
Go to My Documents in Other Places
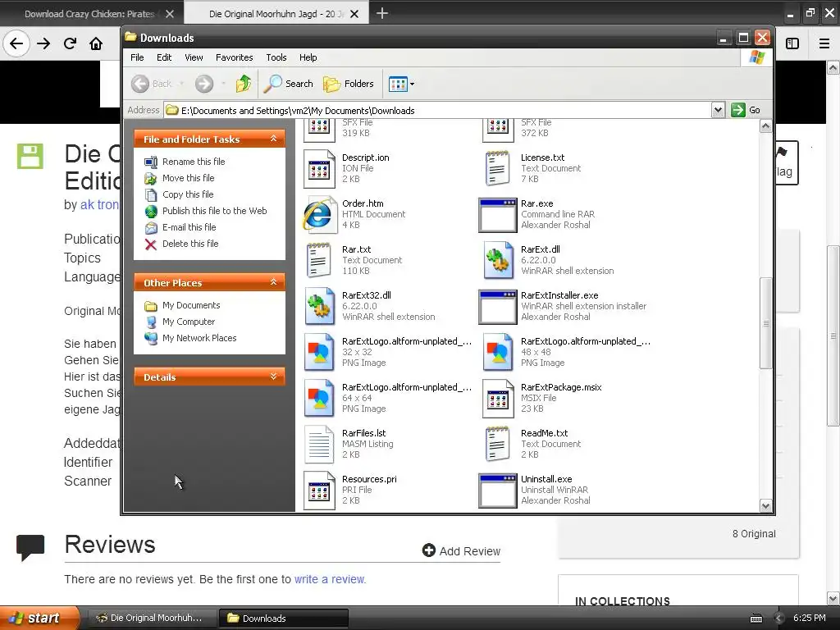tap(190, 305)
